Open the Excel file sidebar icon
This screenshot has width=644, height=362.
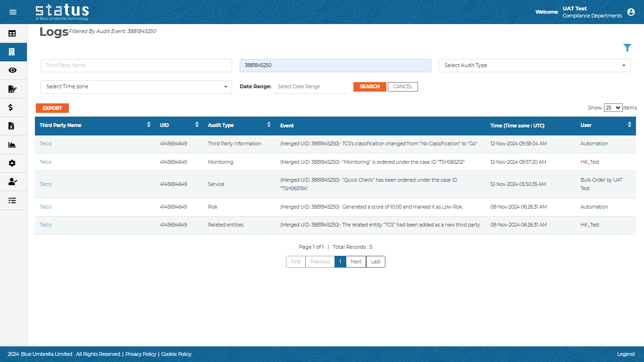tap(12, 126)
